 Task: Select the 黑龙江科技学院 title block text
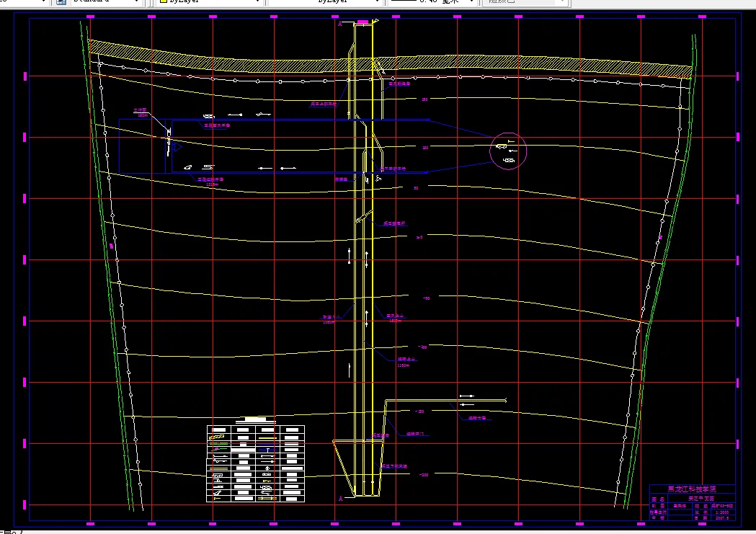692,489
